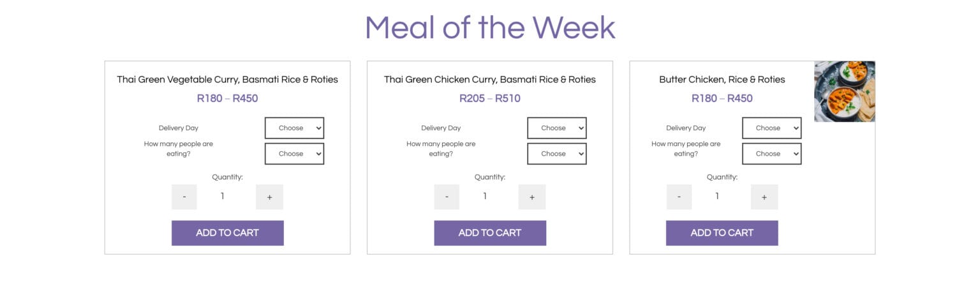Decrease quantity for Thai Green Vegetable Curry
Viewport: 980px width, 284px height.
(x=184, y=197)
